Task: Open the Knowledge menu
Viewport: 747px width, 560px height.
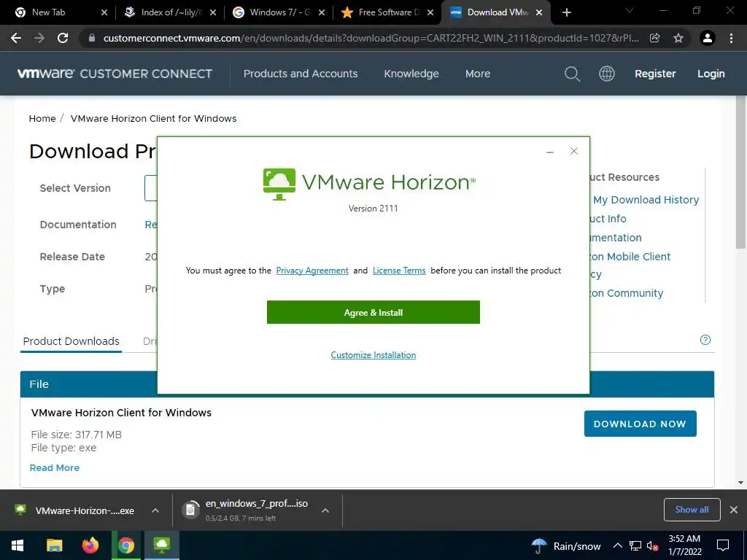Action: point(411,74)
